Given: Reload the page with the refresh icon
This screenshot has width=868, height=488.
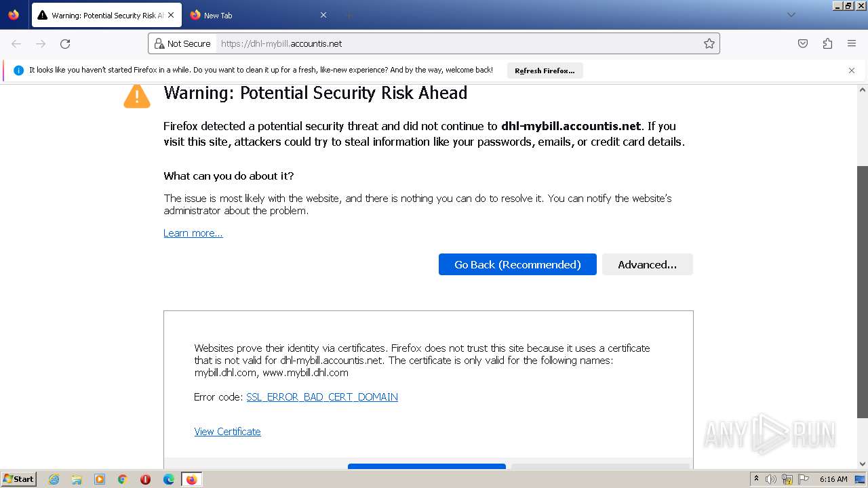Looking at the screenshot, I should click(x=65, y=43).
